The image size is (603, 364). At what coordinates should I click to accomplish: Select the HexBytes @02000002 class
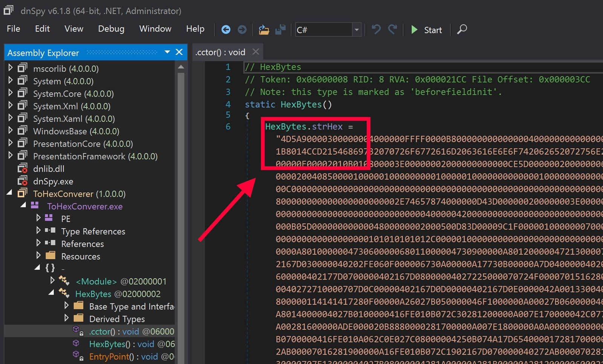click(118, 294)
